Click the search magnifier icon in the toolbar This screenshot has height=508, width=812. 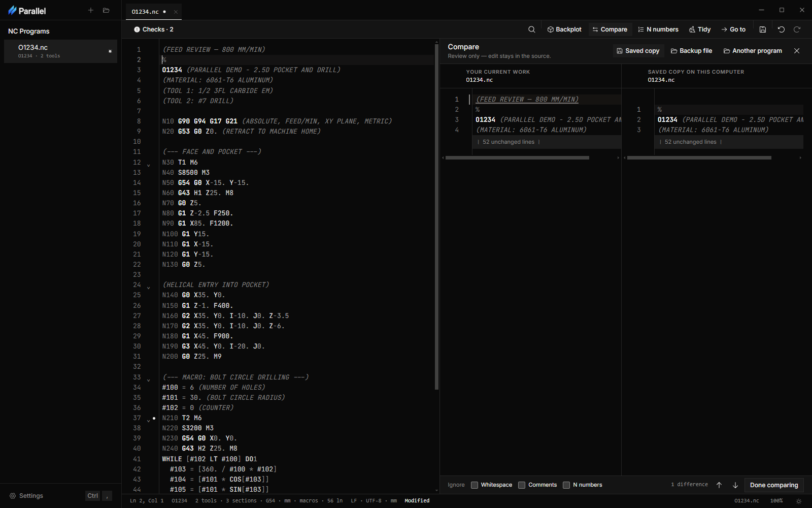coord(531,29)
